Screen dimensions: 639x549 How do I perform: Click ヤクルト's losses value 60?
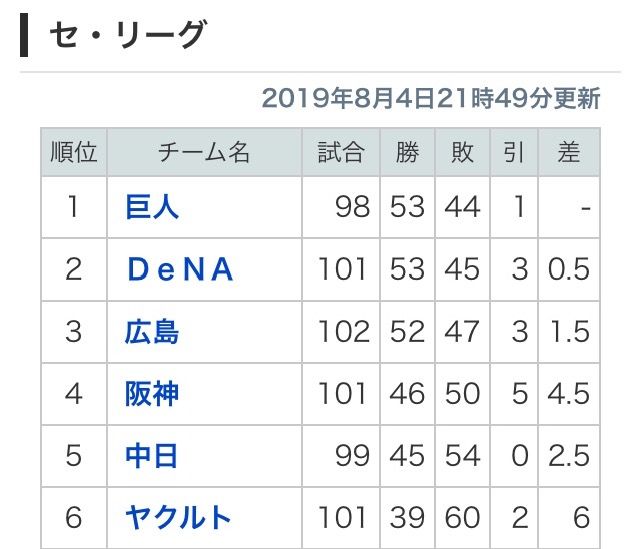coord(462,517)
